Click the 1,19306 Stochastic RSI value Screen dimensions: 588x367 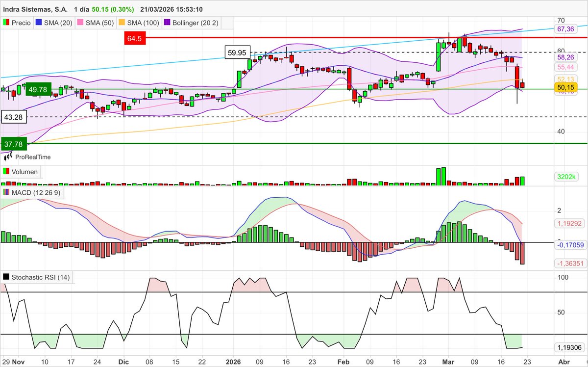[570, 347]
